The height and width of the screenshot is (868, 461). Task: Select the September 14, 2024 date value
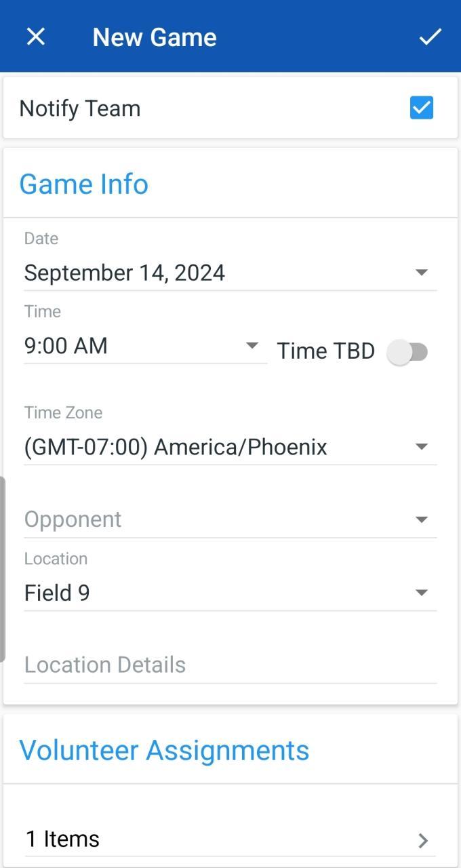pos(125,273)
